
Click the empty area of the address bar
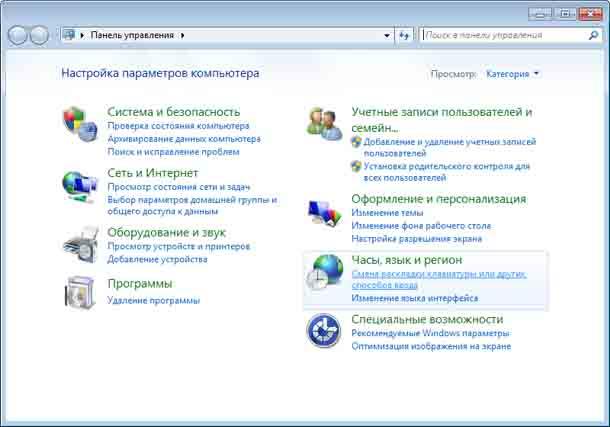283,35
